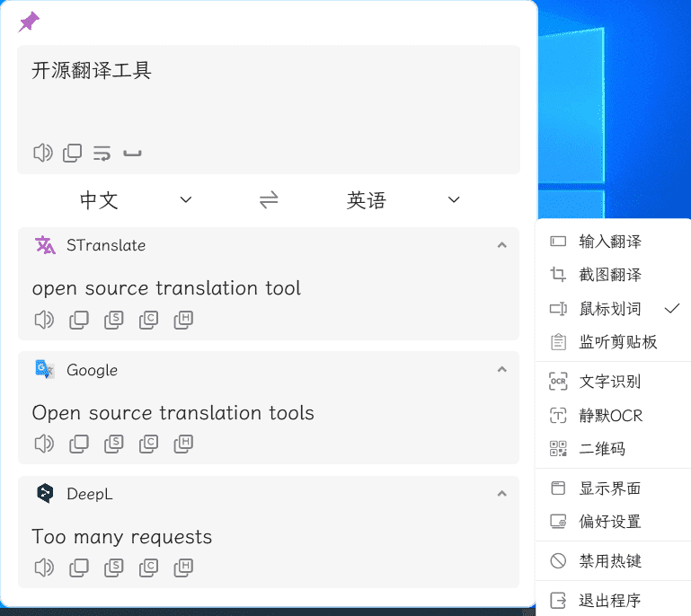The width and height of the screenshot is (691, 616).
Task: Click 退出程序 to exit the app
Action: pyautogui.click(x=610, y=600)
